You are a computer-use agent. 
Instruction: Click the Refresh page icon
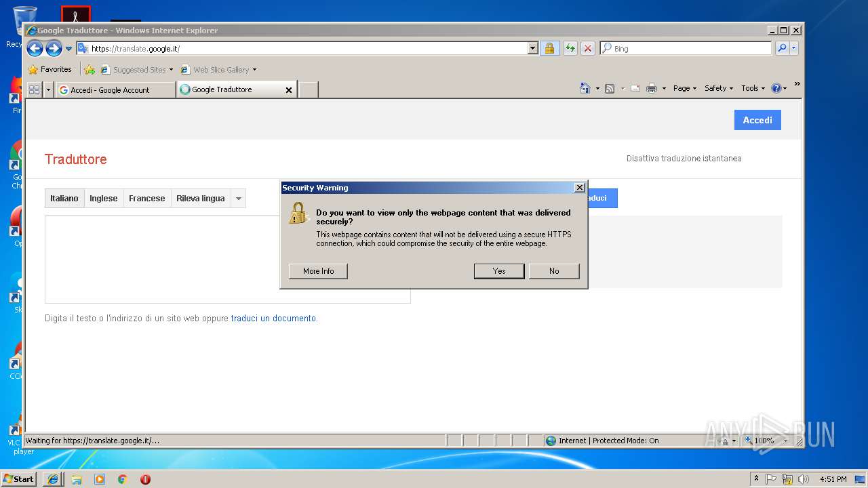coord(570,49)
